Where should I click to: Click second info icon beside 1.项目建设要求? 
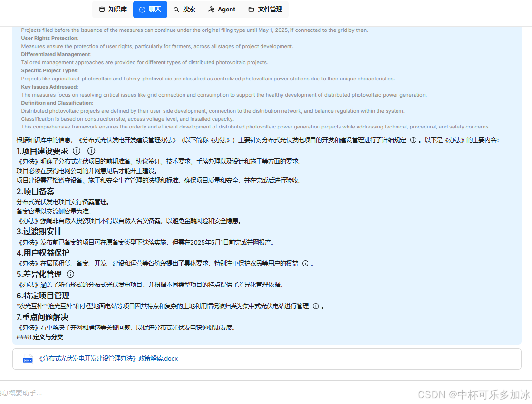[91, 151]
